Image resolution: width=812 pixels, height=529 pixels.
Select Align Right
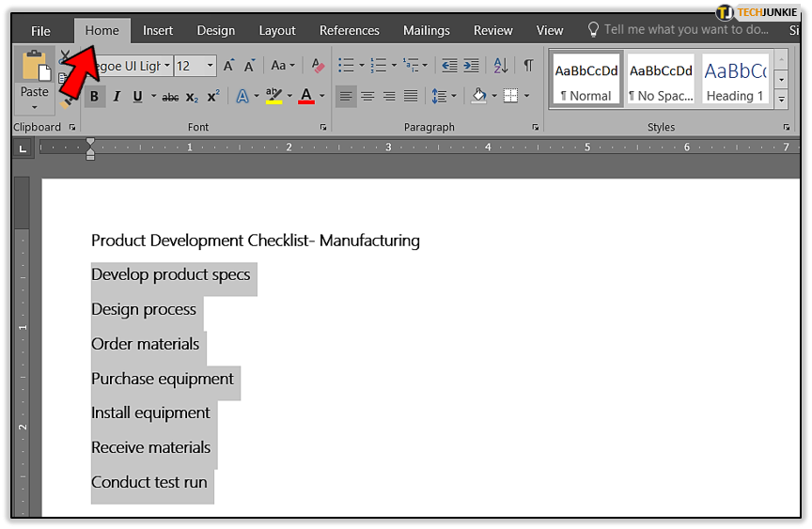(x=389, y=96)
